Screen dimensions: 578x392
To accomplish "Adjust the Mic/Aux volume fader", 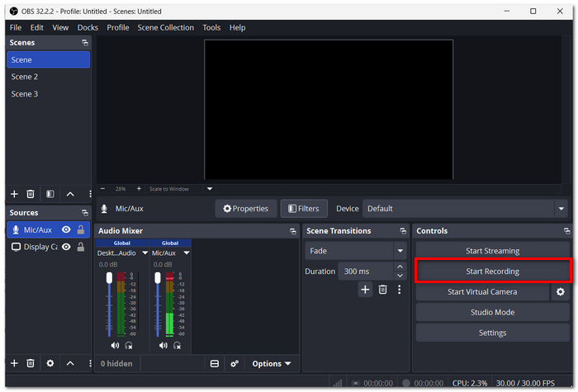I will pos(158,278).
